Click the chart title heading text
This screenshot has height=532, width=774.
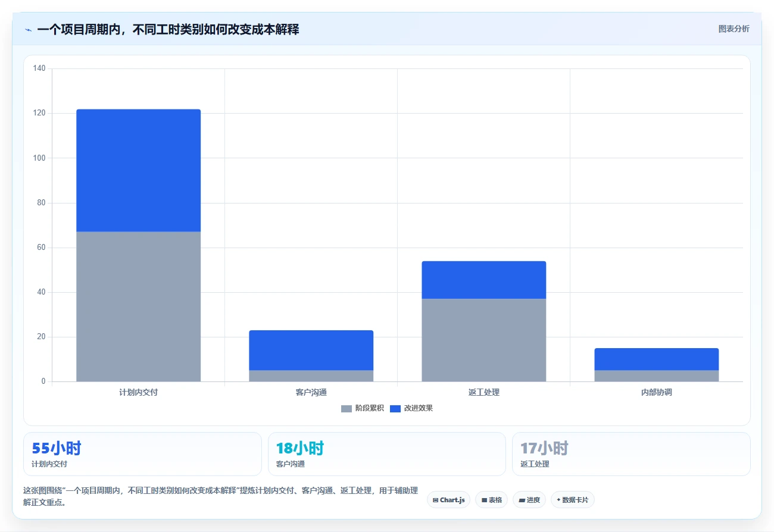(168, 29)
